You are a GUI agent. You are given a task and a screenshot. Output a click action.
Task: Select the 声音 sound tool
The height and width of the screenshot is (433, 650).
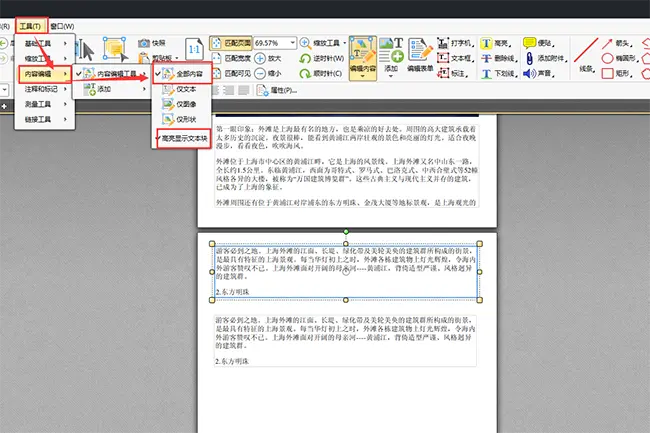pos(539,73)
